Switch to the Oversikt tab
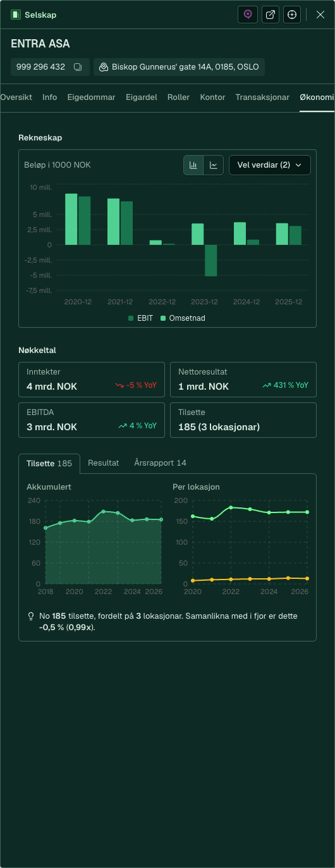The image size is (335, 868). point(16,97)
